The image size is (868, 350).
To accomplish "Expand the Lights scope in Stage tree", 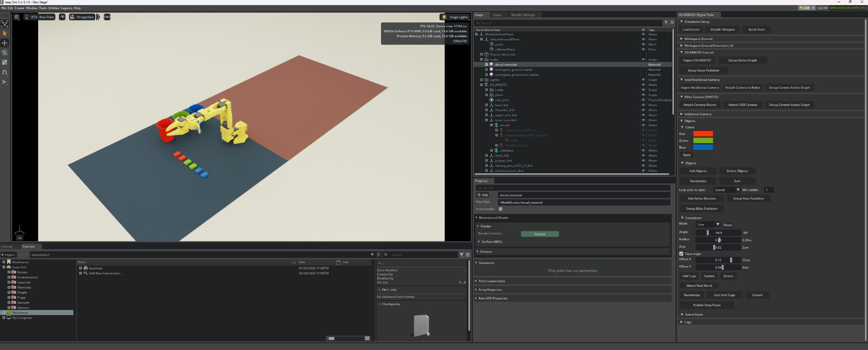I will point(481,80).
